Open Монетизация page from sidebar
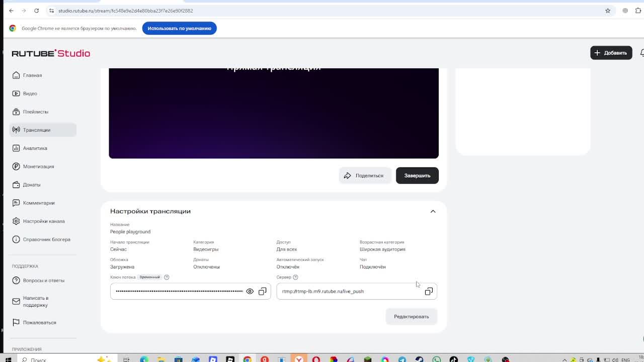The height and width of the screenshot is (362, 644). (x=38, y=166)
